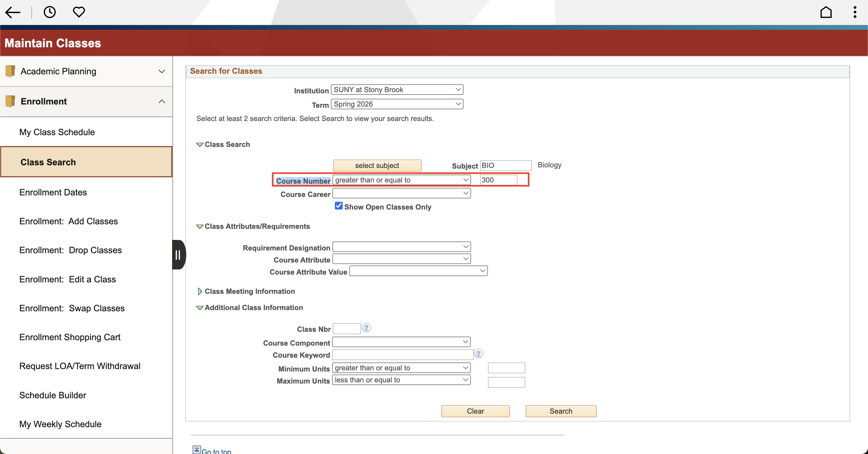Open recently visited history clock icon
868x454 pixels.
tap(49, 12)
